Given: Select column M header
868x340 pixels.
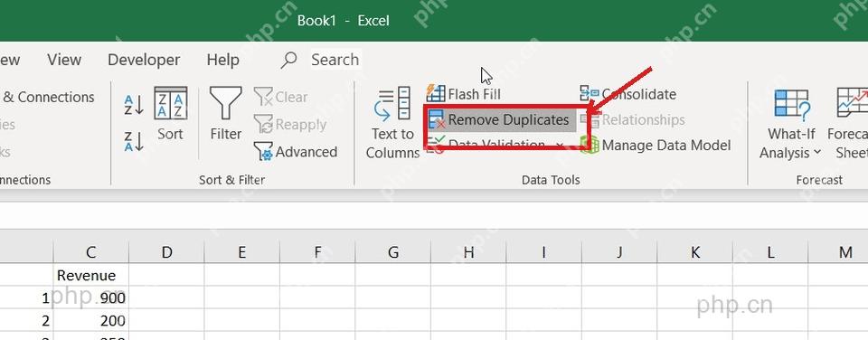Looking at the screenshot, I should coord(839,252).
